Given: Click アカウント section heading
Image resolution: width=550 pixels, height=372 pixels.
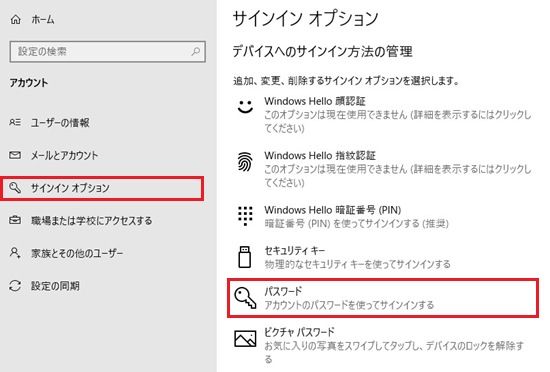Looking at the screenshot, I should point(29,83).
